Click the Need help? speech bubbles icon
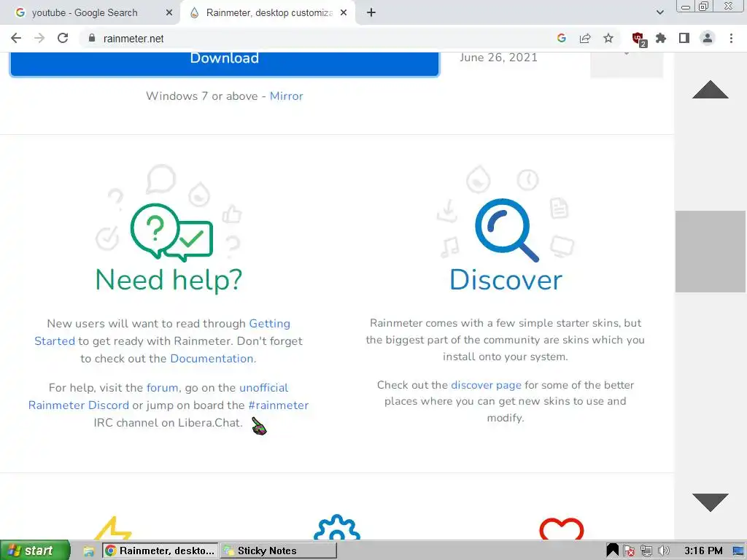Image resolution: width=747 pixels, height=560 pixels. (171, 233)
